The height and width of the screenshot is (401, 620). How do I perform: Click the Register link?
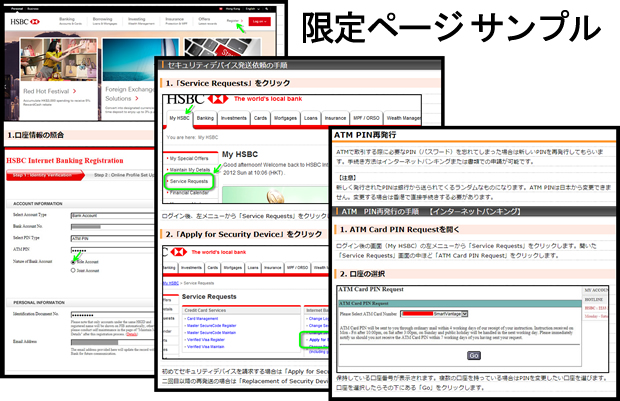click(234, 21)
